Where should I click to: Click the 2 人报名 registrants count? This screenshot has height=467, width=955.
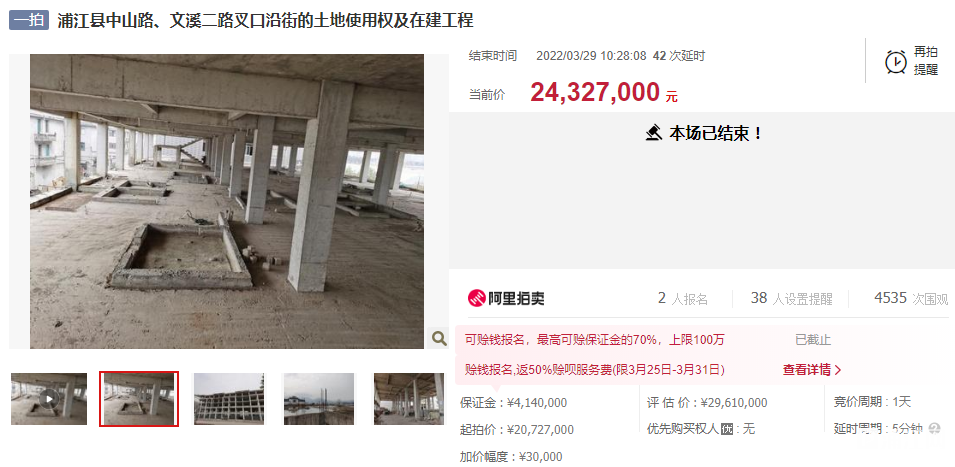pyautogui.click(x=683, y=298)
